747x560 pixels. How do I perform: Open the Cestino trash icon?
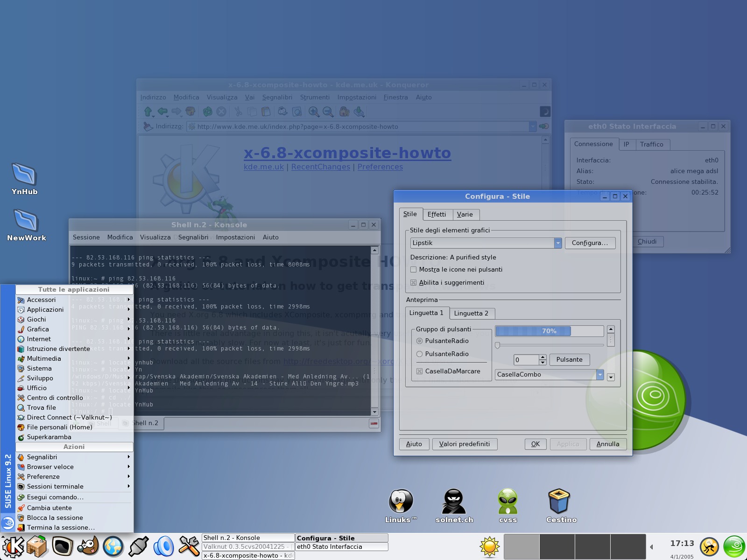(561, 506)
